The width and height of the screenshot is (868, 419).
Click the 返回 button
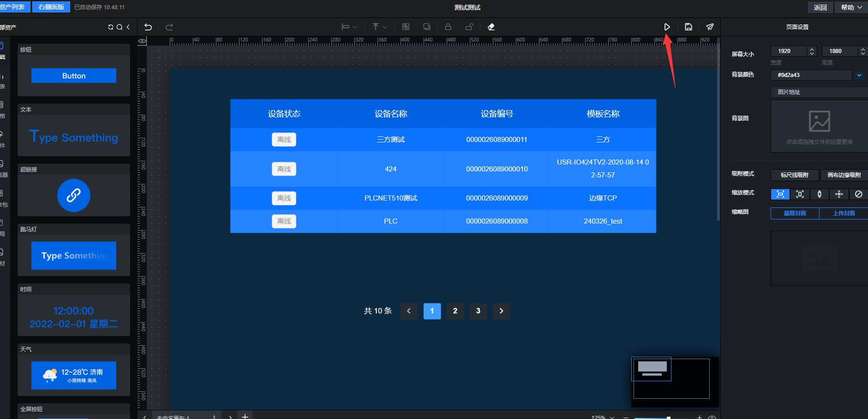click(x=820, y=7)
